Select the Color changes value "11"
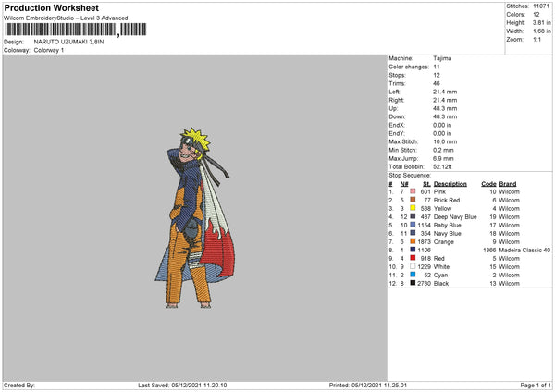 pyautogui.click(x=437, y=67)
